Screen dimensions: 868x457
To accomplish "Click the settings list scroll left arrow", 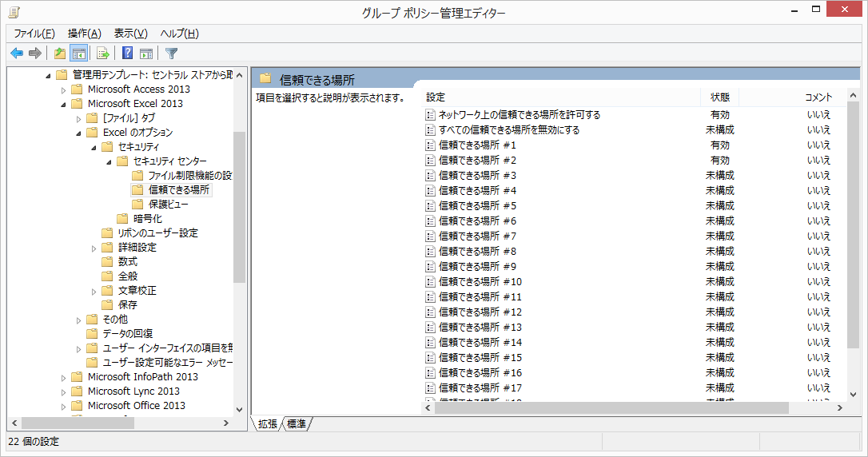I will 428,407.
